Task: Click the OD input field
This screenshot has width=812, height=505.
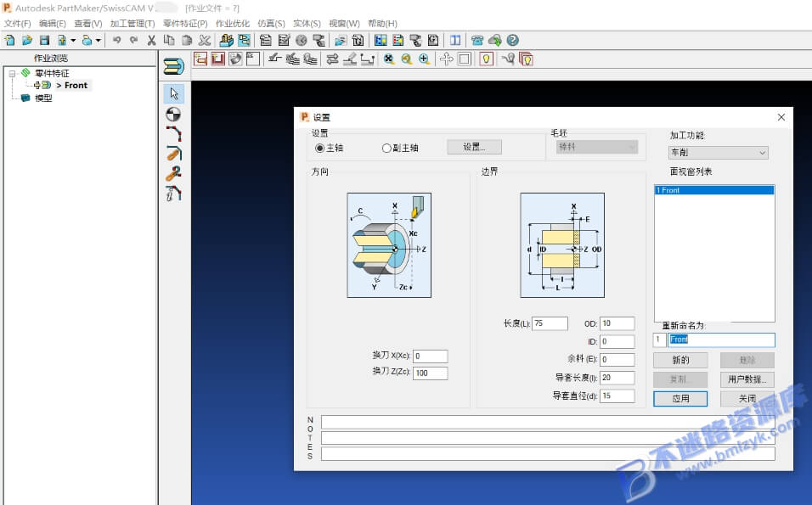Action: pos(617,323)
